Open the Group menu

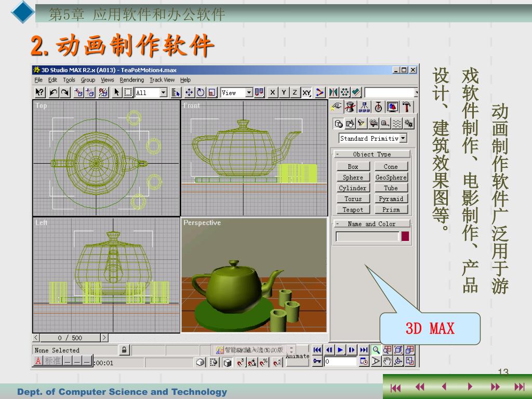pyautogui.click(x=88, y=79)
